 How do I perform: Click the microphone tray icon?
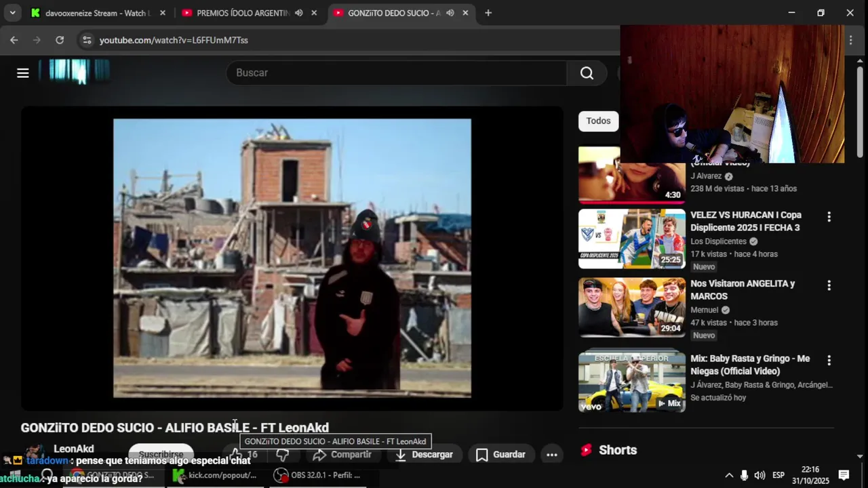pyautogui.click(x=745, y=475)
